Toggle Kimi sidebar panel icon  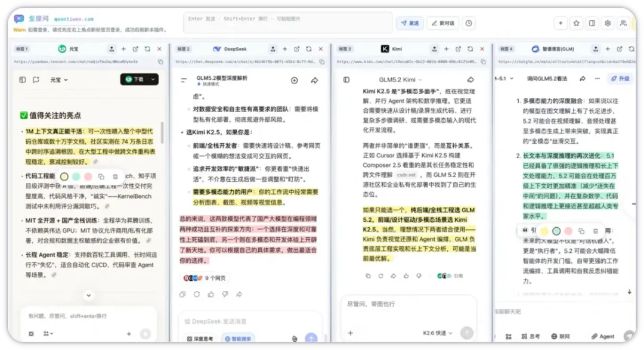[346, 80]
